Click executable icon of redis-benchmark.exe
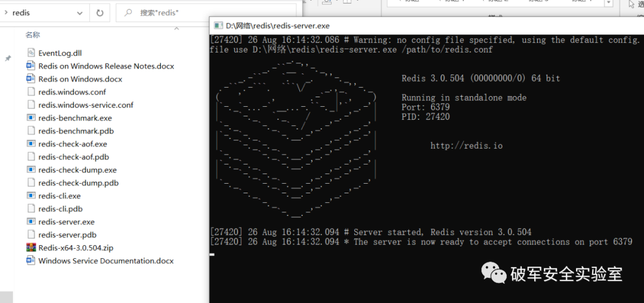Viewport: 644px width, 303px height. [31, 118]
